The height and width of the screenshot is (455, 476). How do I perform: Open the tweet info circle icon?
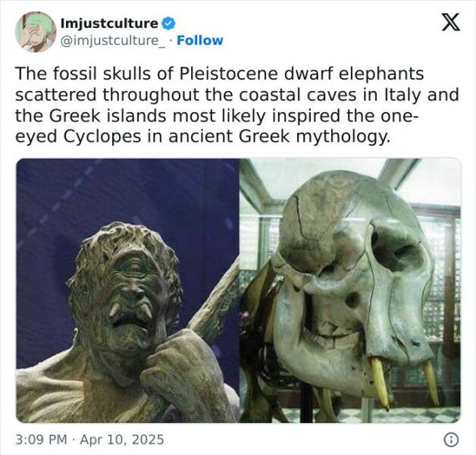[x=451, y=440]
